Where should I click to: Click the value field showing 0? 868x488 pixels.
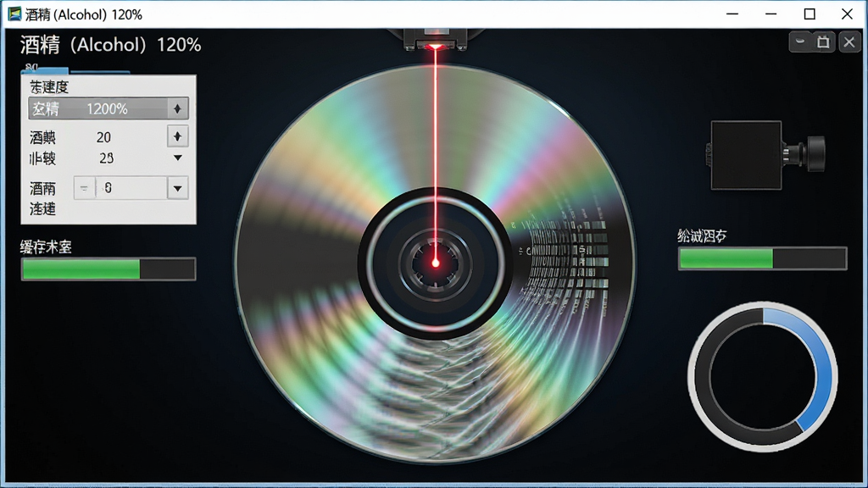pos(131,188)
